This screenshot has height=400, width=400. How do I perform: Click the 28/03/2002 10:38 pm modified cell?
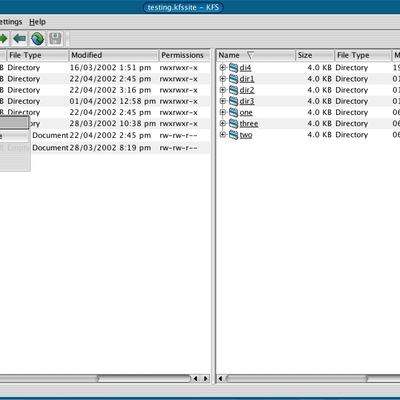pos(113,124)
